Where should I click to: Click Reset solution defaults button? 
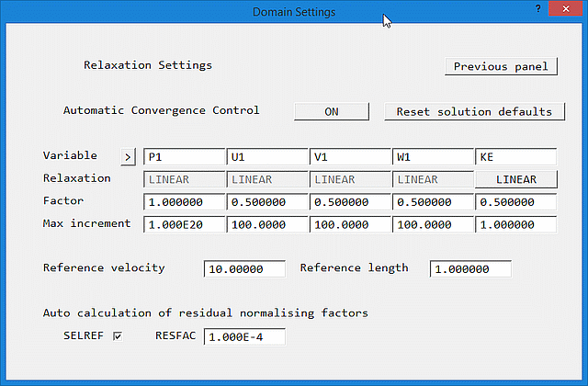[x=473, y=111]
